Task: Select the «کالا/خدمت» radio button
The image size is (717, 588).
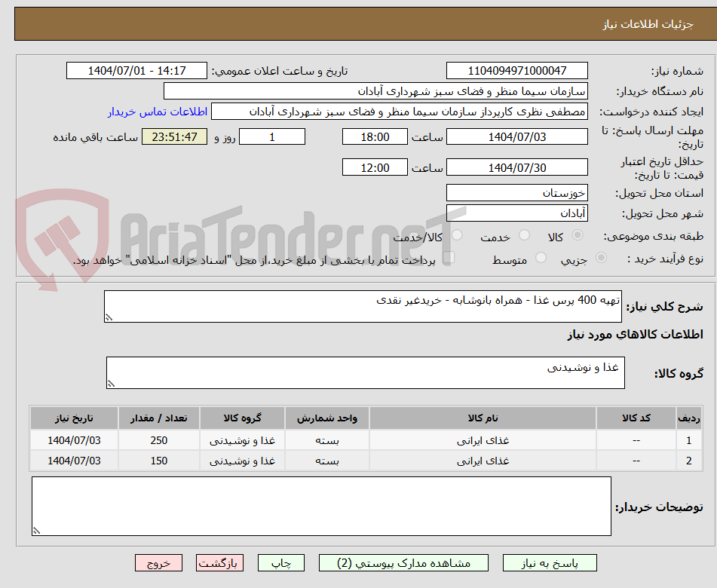Action: [457, 235]
